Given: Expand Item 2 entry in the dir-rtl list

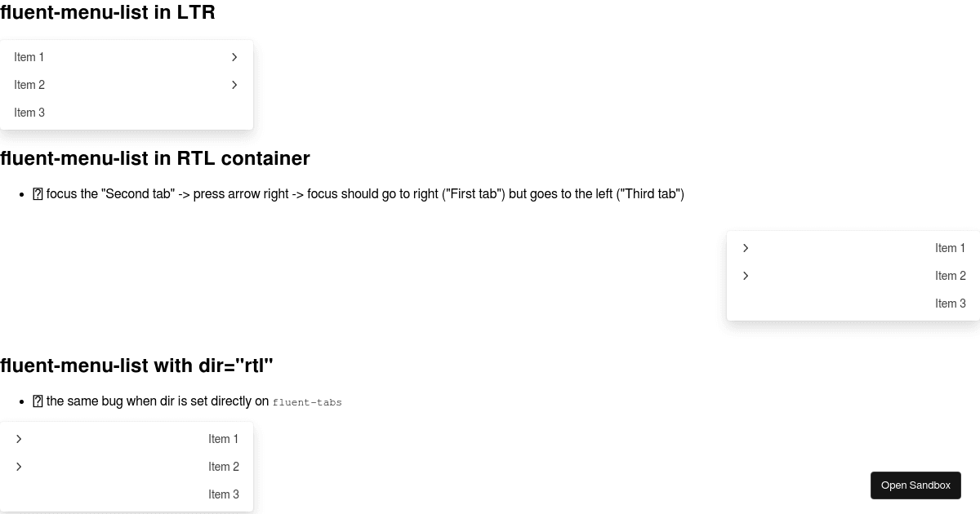Looking at the screenshot, I should coord(223,467).
